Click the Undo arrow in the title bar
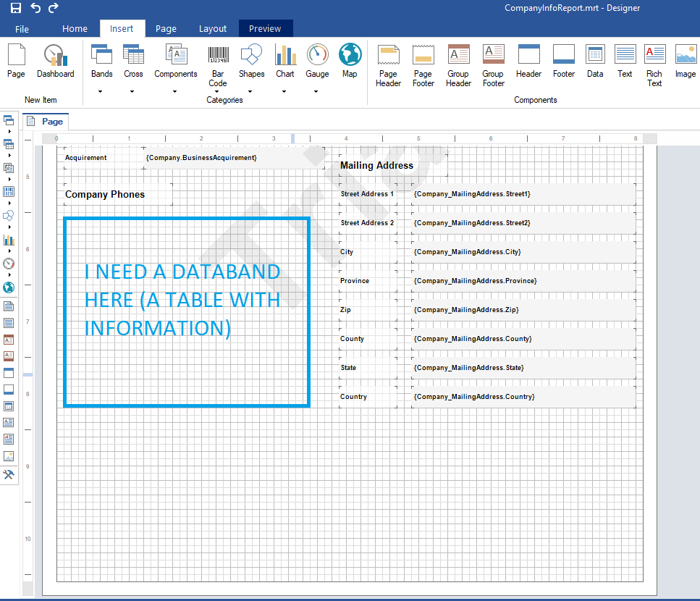This screenshot has height=601, width=700. 35,8
